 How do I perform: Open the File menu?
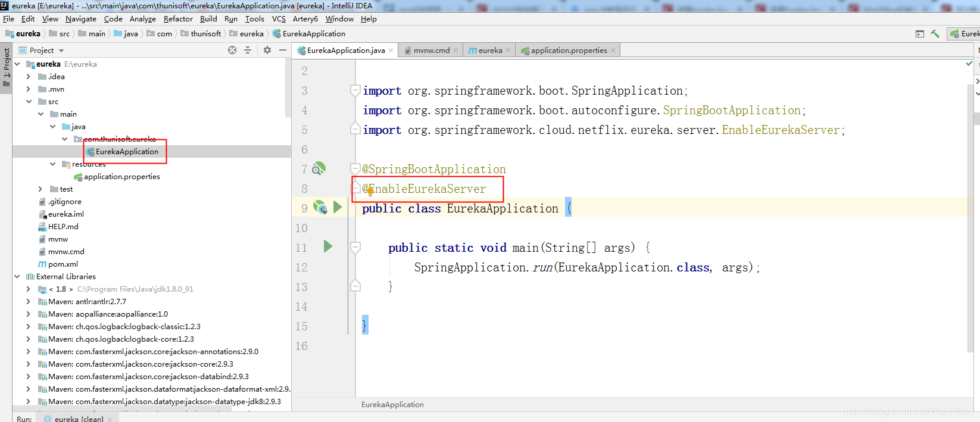pos(8,18)
